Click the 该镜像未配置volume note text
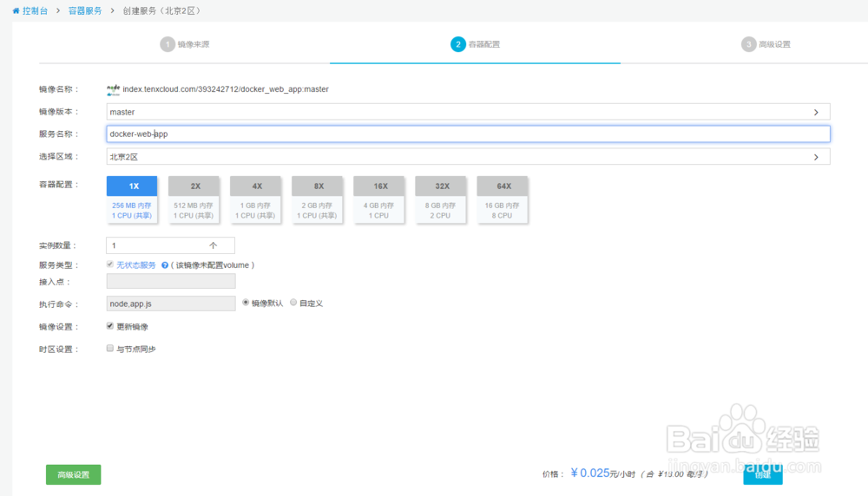This screenshot has height=496, width=868. 213,265
